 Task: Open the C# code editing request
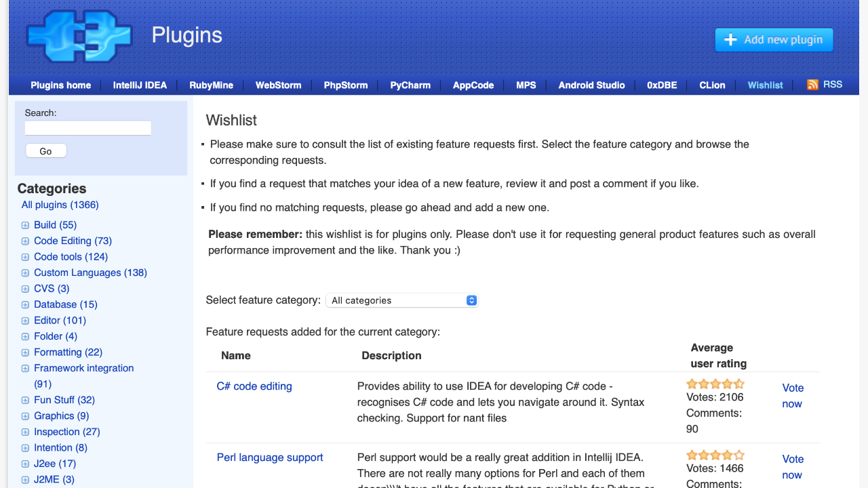point(254,386)
